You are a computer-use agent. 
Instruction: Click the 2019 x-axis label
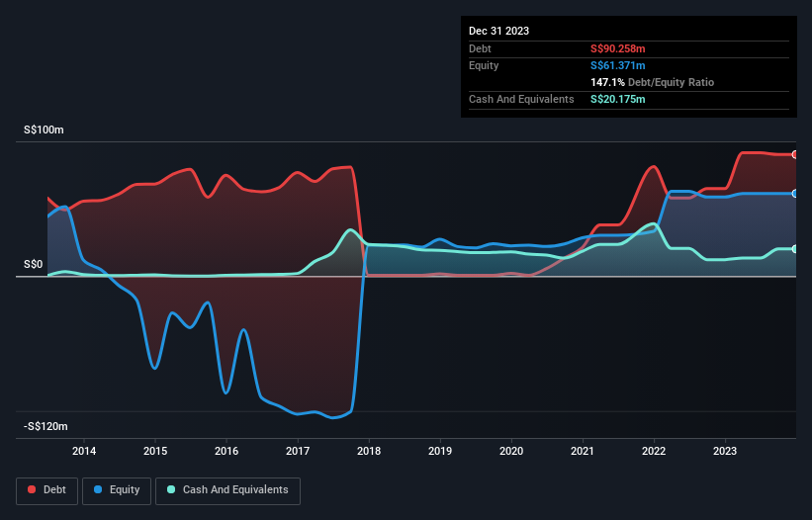440,451
